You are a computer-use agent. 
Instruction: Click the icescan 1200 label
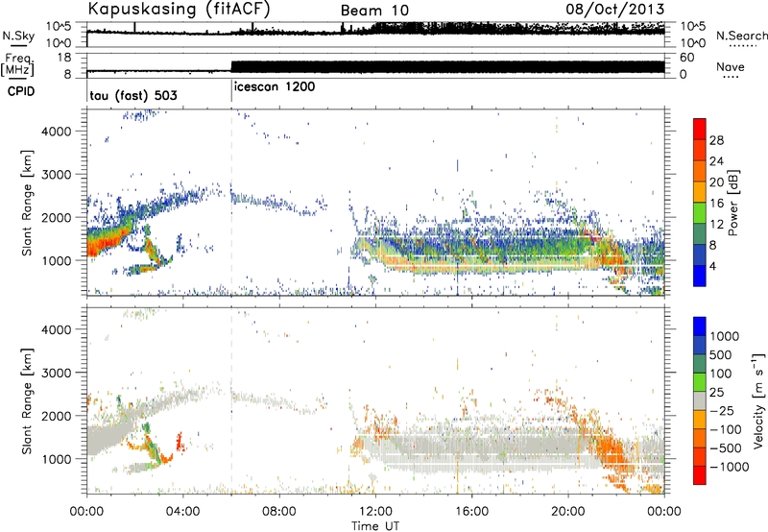(275, 87)
